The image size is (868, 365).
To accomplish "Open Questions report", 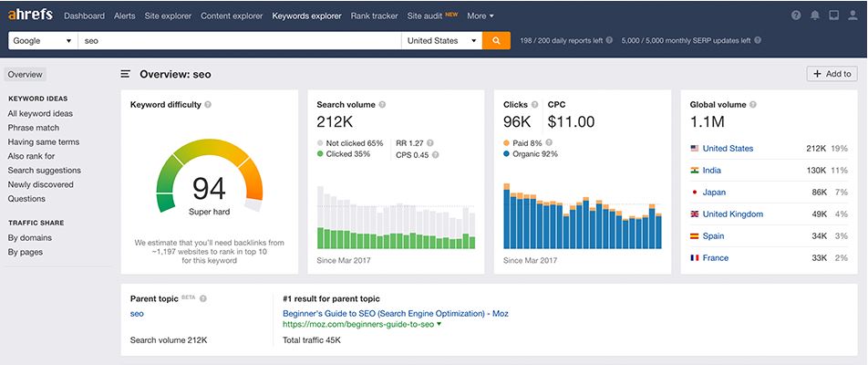I will pyautogui.click(x=26, y=199).
